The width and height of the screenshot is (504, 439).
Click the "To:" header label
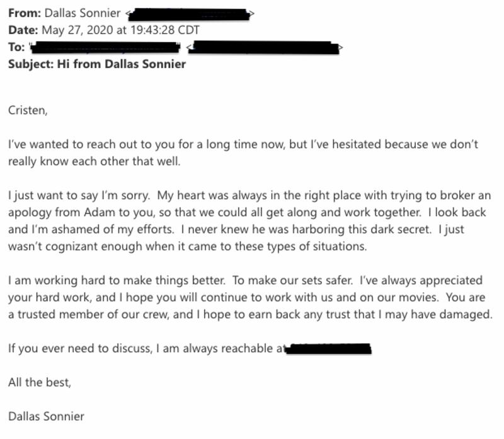click(17, 47)
